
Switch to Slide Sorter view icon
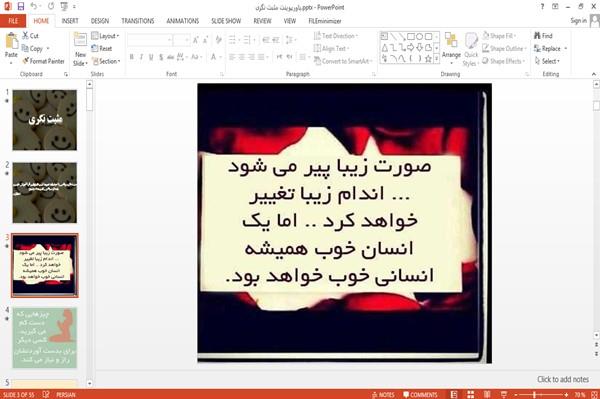(471, 394)
